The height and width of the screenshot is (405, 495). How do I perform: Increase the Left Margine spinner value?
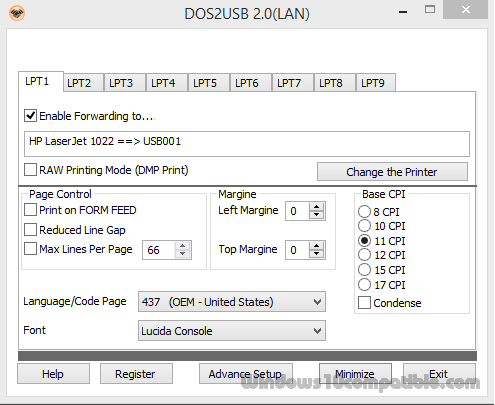pos(316,207)
